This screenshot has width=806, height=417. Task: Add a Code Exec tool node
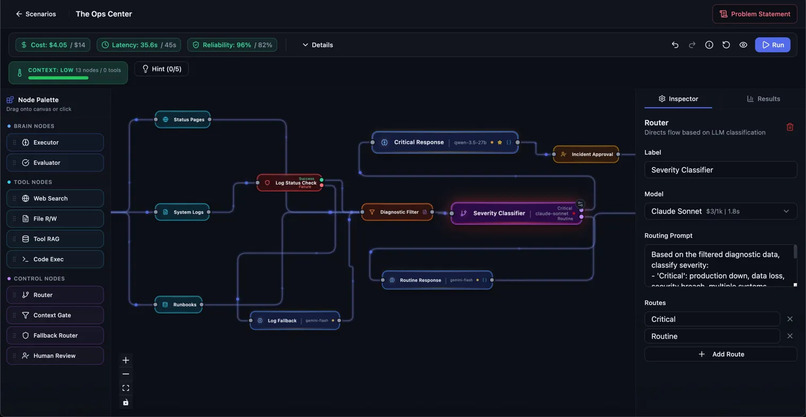[x=55, y=259]
